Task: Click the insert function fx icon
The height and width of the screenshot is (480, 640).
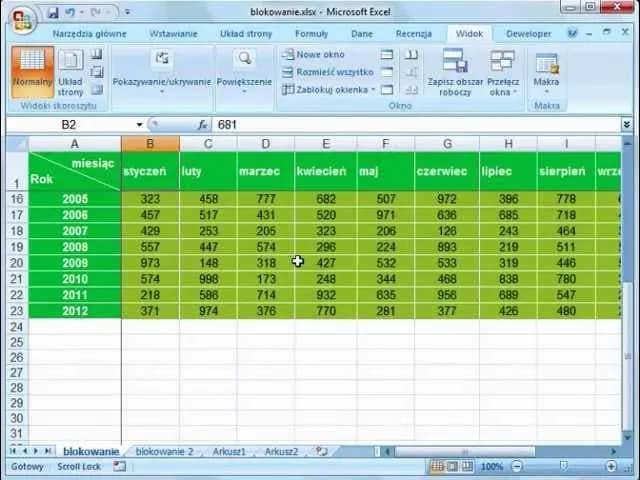Action: point(202,125)
